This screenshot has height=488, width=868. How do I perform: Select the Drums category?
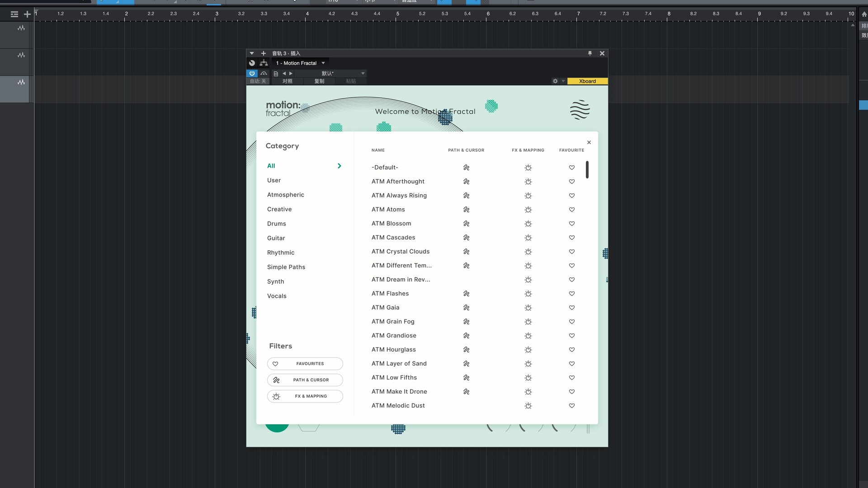(x=277, y=224)
